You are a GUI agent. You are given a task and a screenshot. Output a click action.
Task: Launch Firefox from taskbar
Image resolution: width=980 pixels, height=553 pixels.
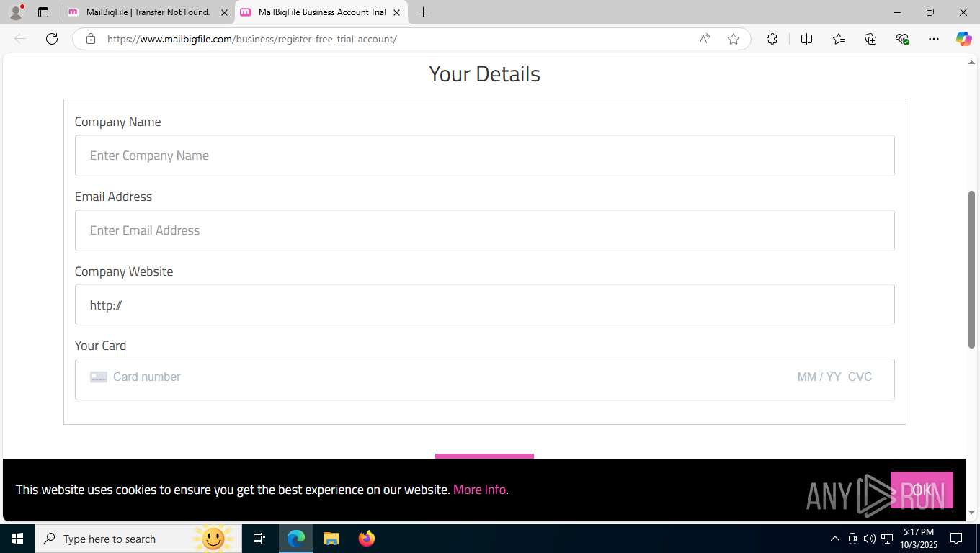[367, 539]
